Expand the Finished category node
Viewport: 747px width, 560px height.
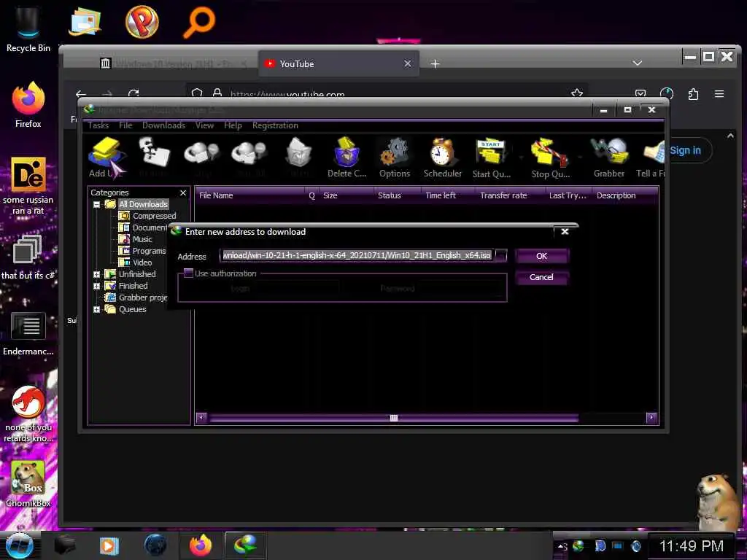(x=97, y=286)
